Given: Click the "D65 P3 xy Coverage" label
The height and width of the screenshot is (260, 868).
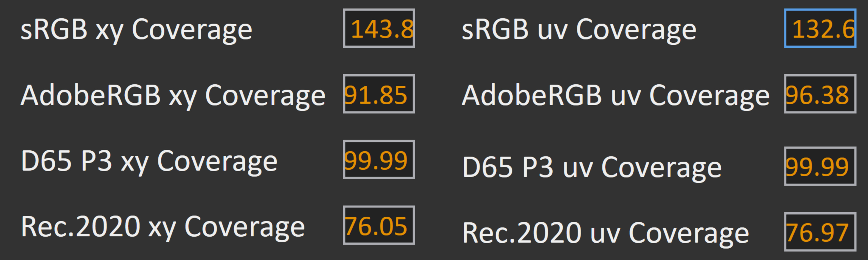Looking at the screenshot, I should coord(149,161).
